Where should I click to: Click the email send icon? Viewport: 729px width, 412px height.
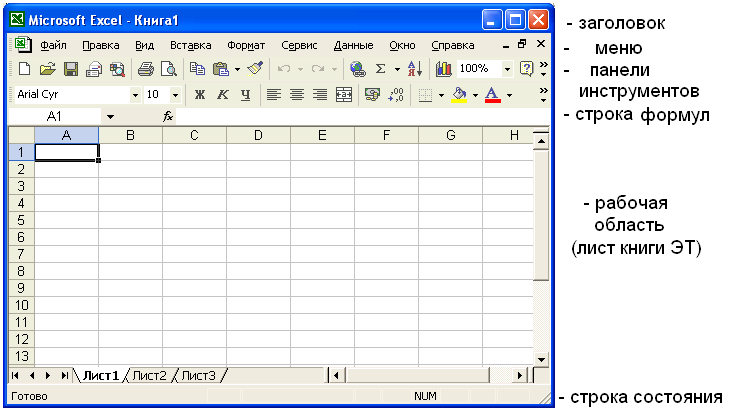click(94, 69)
